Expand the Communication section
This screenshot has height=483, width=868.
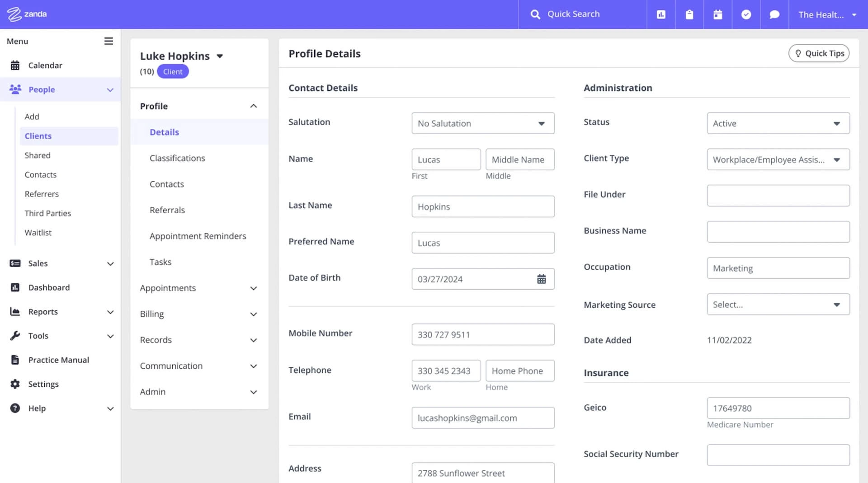(x=253, y=366)
